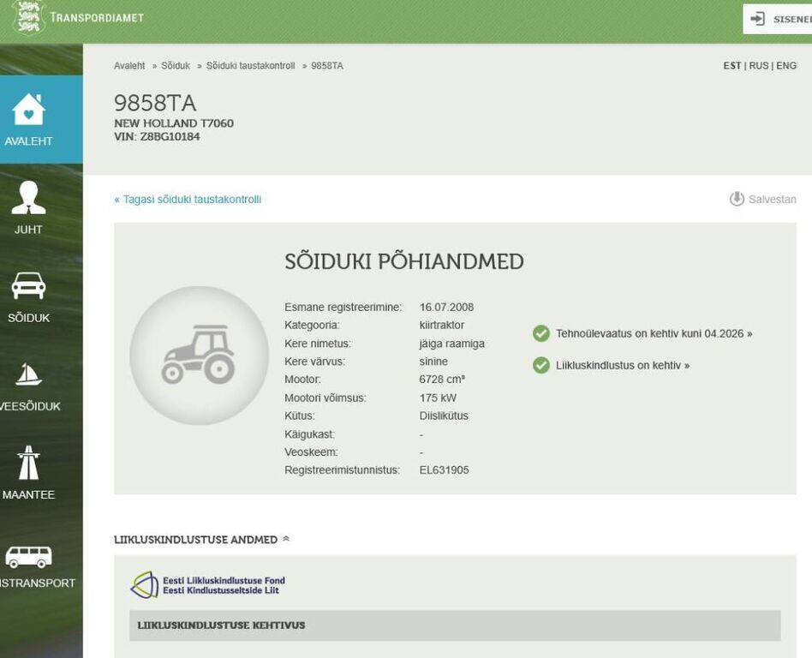
Task: Click first registration date 16.07.2008
Action: tap(446, 308)
